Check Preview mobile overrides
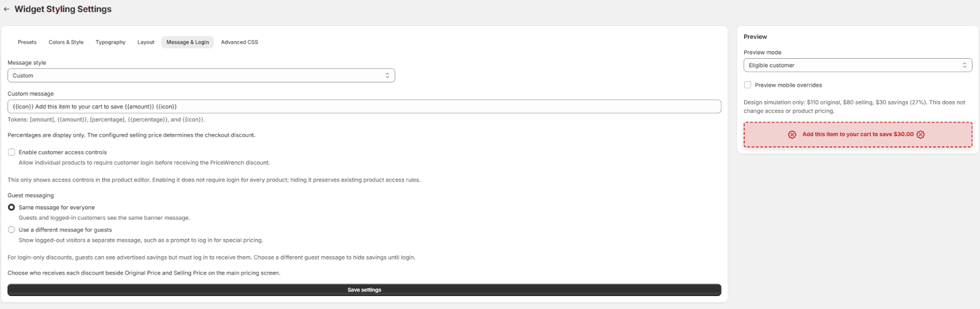Screen dimensions: 980x309 pos(747,85)
